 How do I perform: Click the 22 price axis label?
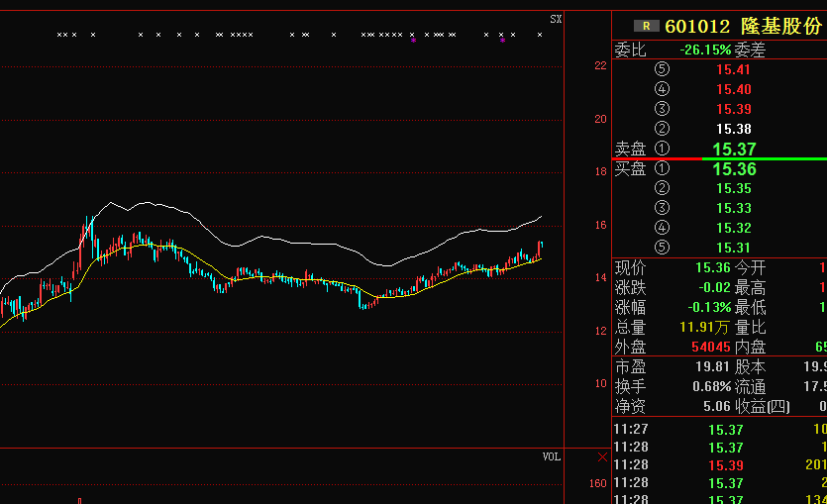point(601,66)
